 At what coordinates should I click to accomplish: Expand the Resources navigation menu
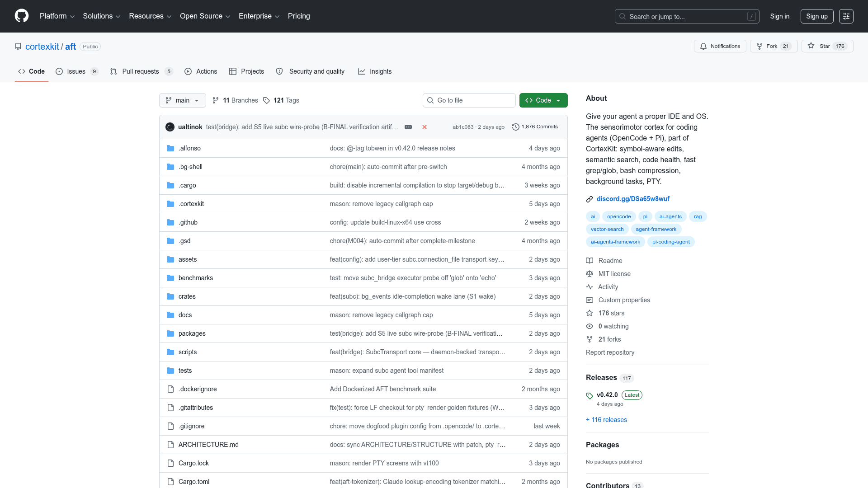click(x=150, y=16)
